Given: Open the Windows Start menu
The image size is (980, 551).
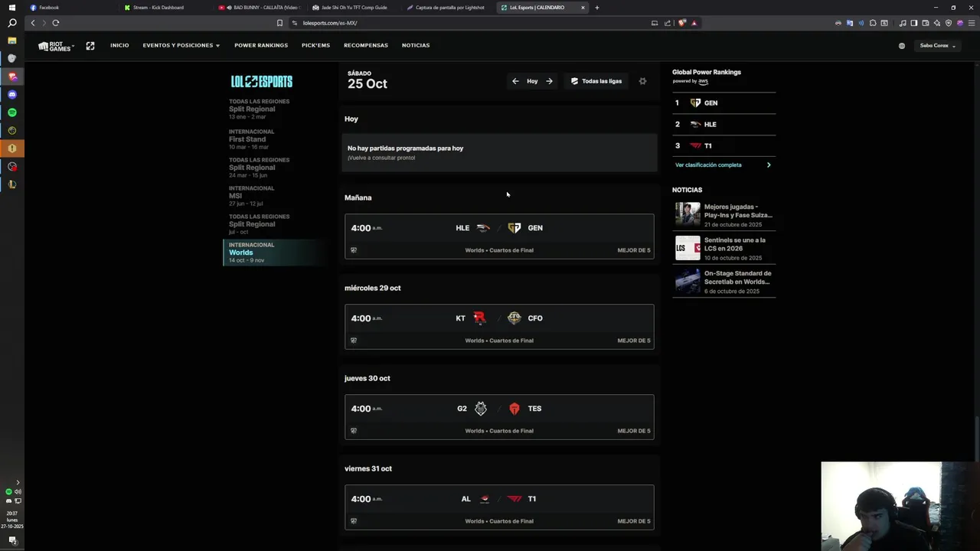Looking at the screenshot, I should click(12, 7).
